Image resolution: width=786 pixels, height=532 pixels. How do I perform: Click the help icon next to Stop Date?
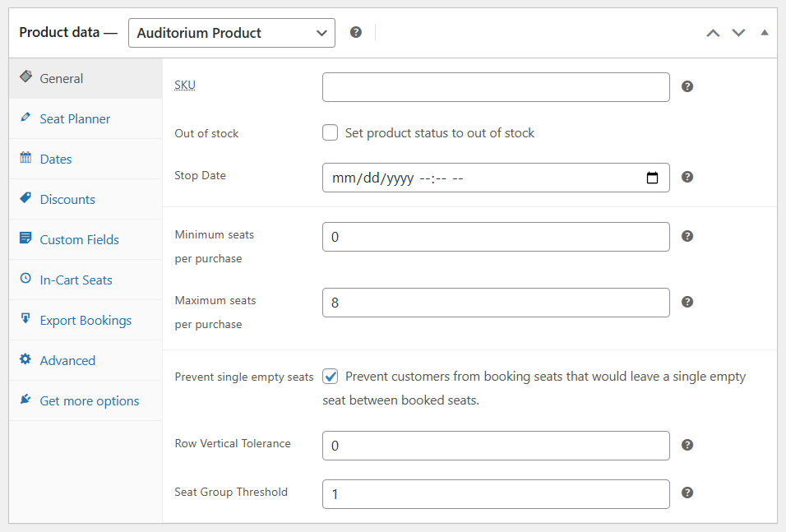[687, 177]
